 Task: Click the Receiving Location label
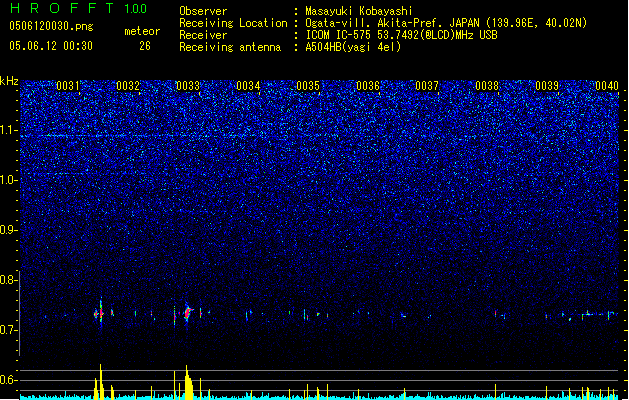coord(233,23)
